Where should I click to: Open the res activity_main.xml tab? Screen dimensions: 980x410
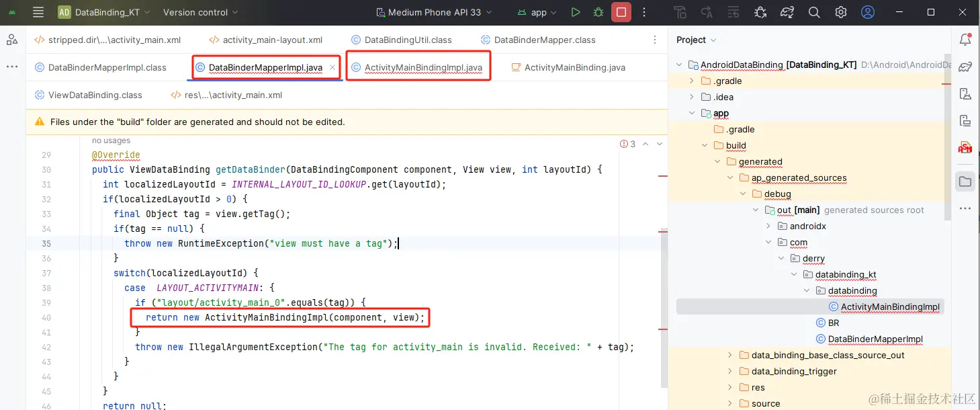pos(226,95)
